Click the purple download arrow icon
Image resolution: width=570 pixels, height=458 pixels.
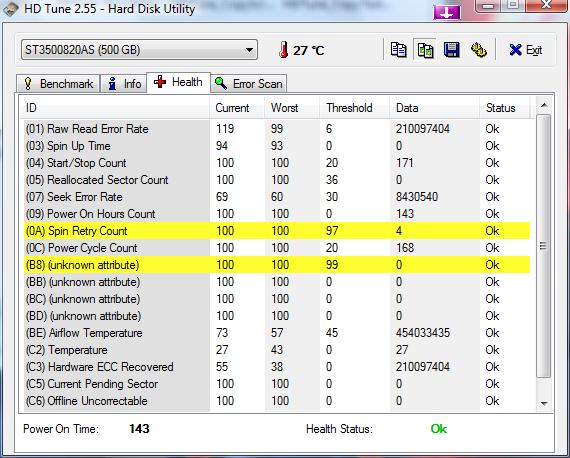(x=447, y=13)
